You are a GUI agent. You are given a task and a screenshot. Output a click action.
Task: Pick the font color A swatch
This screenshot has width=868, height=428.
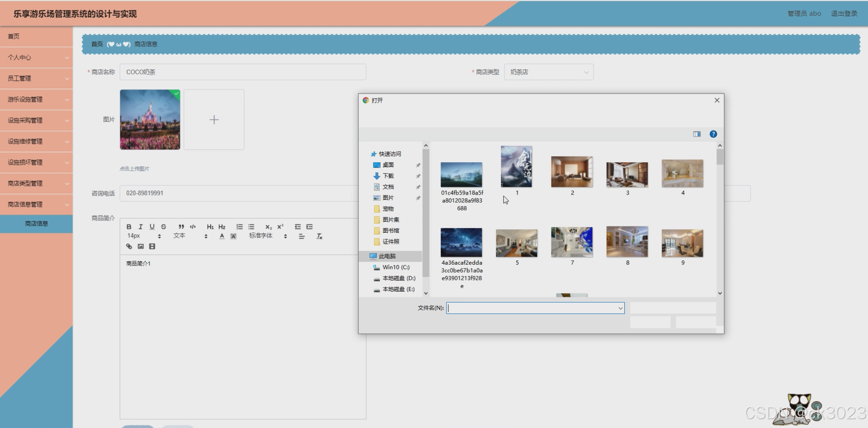click(x=222, y=236)
